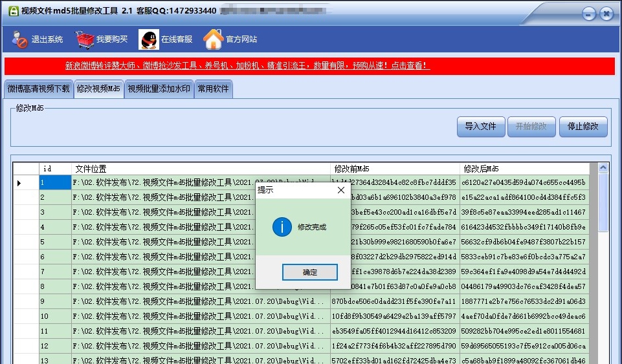Select id cell 1 in table
Screen dimensions: 622x364
coord(55,182)
